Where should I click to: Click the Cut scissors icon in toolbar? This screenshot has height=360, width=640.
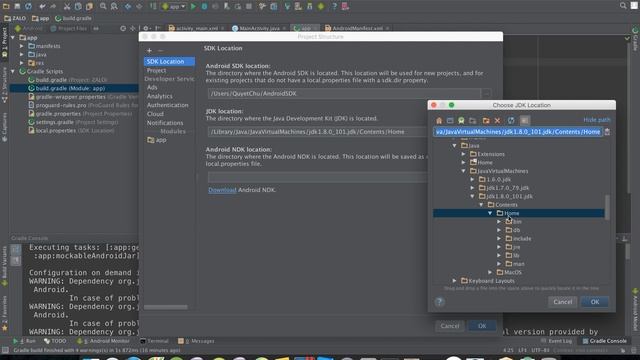67,6
